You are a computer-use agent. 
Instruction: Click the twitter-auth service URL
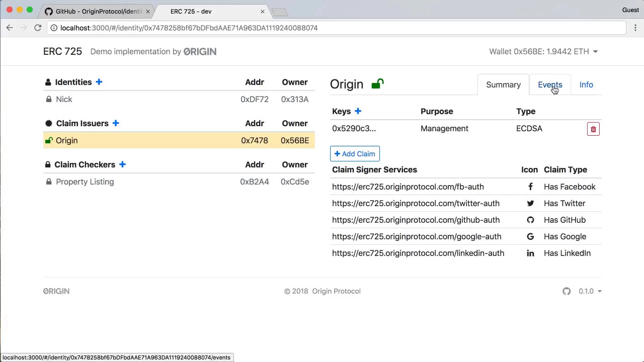pyautogui.click(x=416, y=203)
